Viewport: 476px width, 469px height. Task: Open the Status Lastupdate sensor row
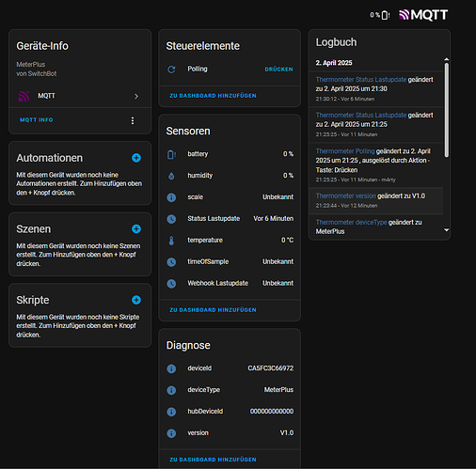coord(230,219)
